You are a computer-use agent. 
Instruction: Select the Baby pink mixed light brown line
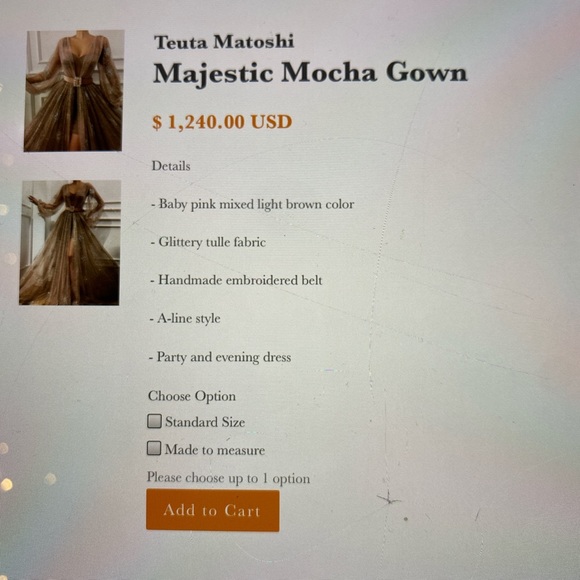pos(253,205)
